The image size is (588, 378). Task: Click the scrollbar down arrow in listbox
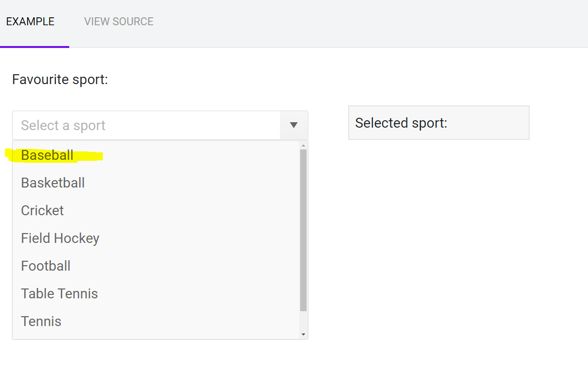(303, 334)
